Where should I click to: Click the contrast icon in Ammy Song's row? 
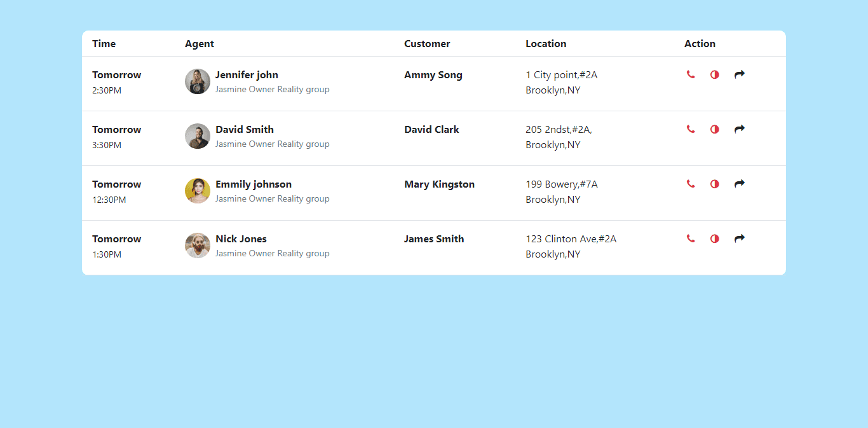[714, 74]
